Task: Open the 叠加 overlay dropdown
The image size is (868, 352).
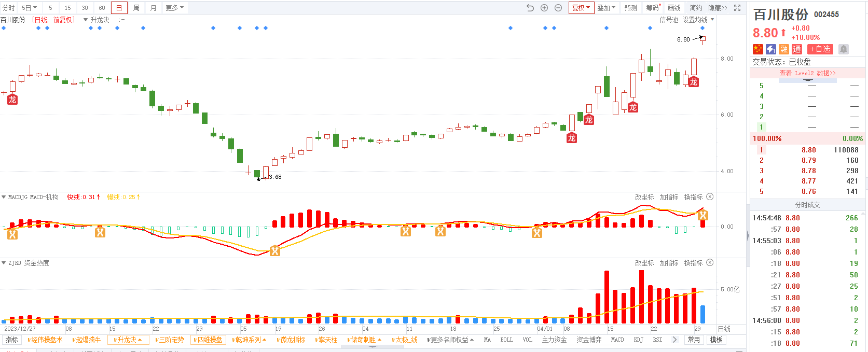Action: pos(606,8)
